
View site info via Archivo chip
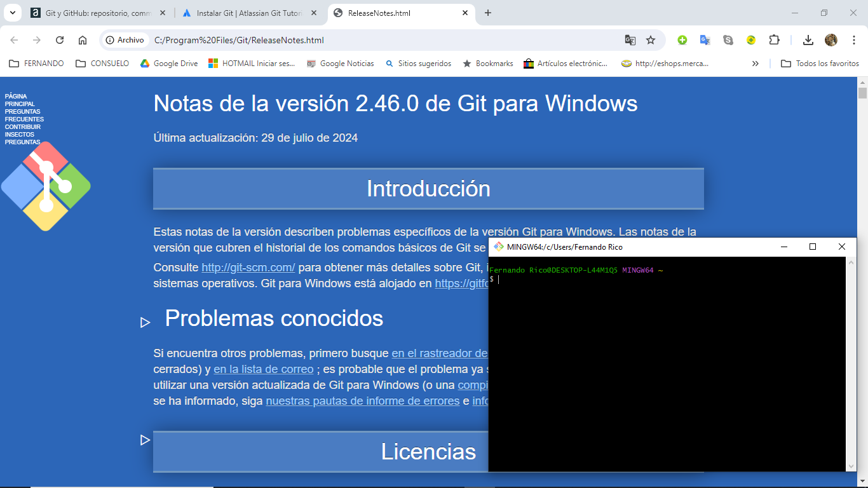[x=125, y=40]
